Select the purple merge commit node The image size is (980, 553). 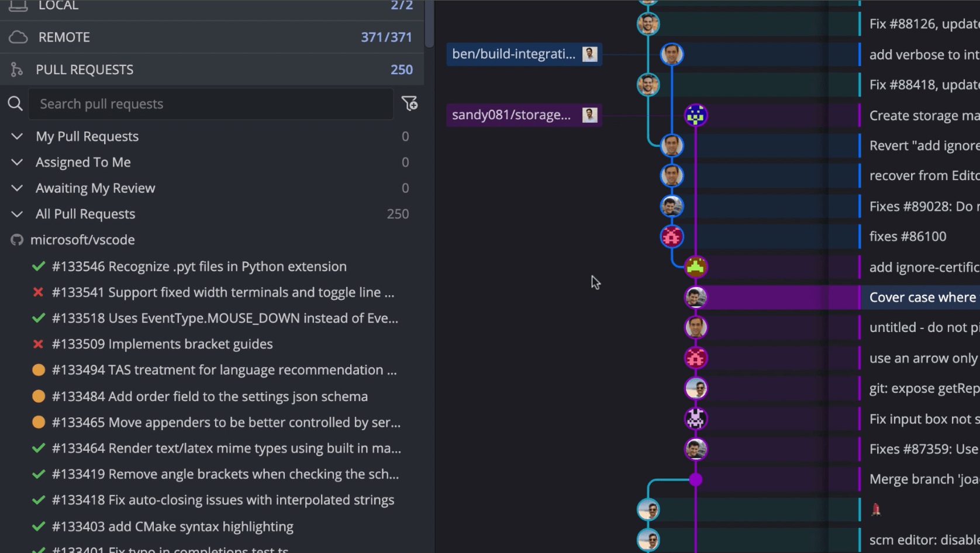[695, 480]
